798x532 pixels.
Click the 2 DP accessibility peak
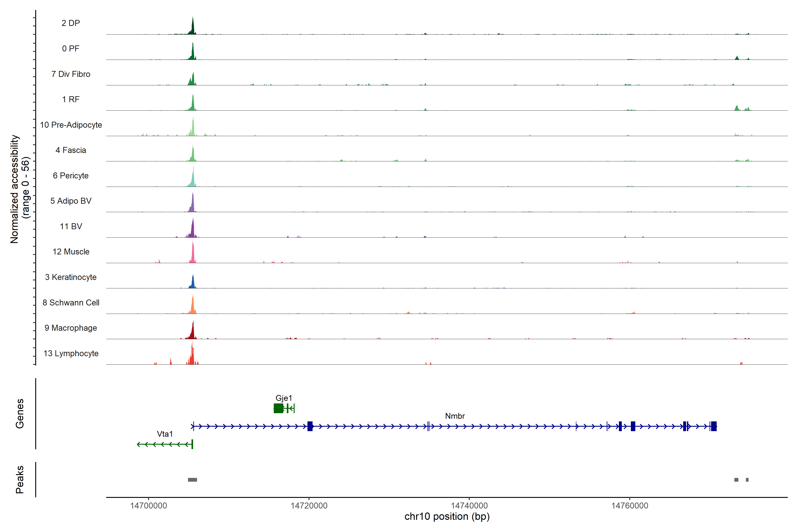point(193,28)
